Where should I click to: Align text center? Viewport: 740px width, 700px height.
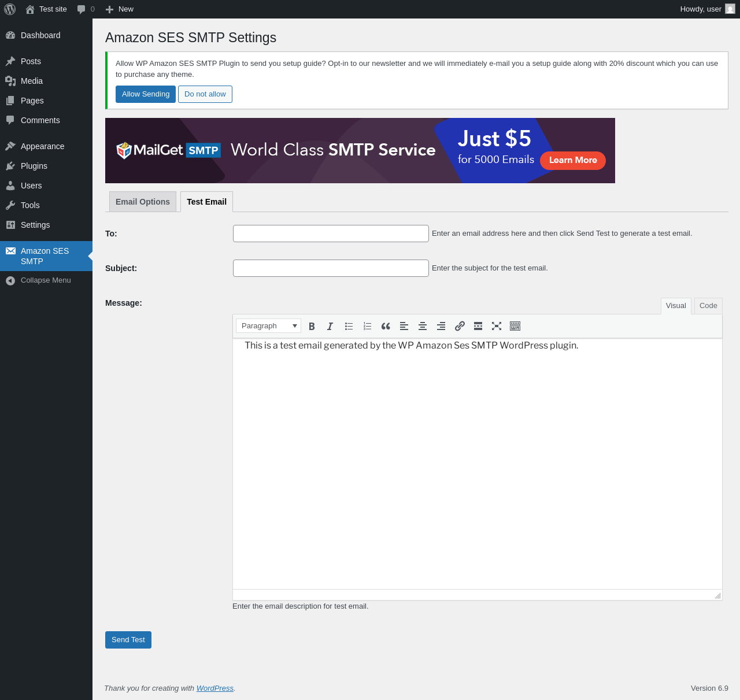pos(423,326)
